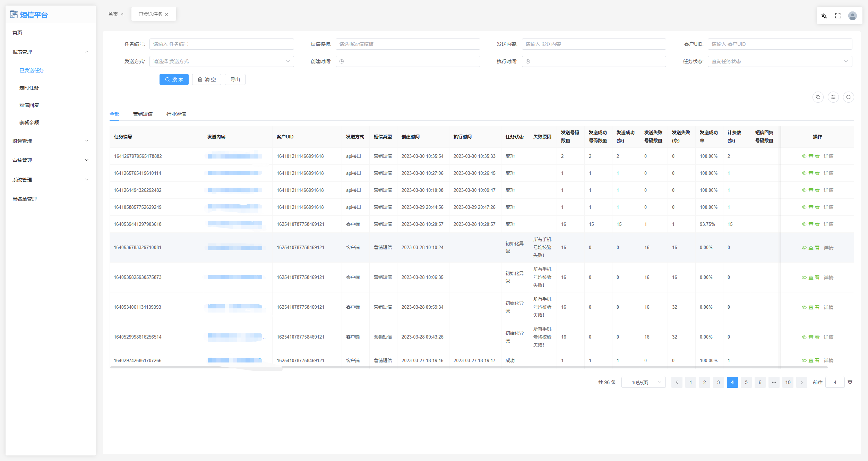
Task: Click the 导出 button
Action: point(235,79)
